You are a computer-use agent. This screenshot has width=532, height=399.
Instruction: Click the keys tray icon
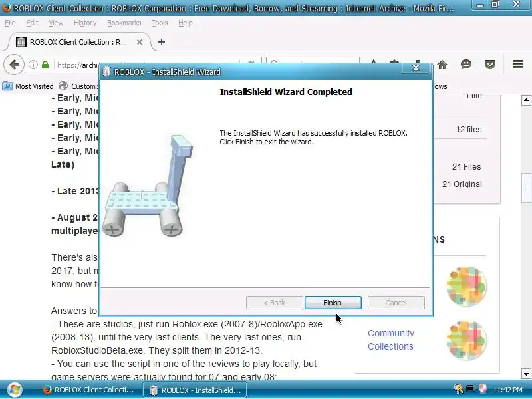coord(458,389)
